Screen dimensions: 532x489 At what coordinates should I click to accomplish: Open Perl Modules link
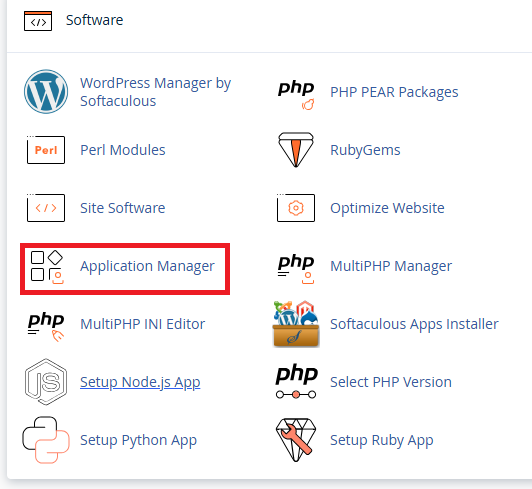click(122, 150)
